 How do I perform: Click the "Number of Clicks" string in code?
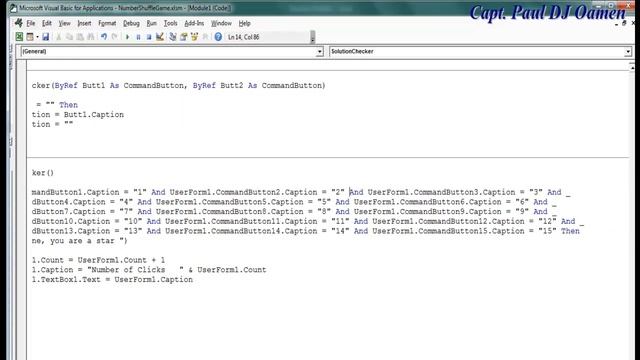coord(136,270)
